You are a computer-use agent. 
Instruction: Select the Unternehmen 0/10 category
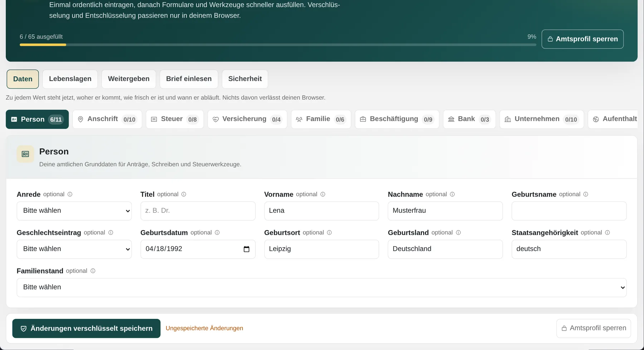pos(542,119)
